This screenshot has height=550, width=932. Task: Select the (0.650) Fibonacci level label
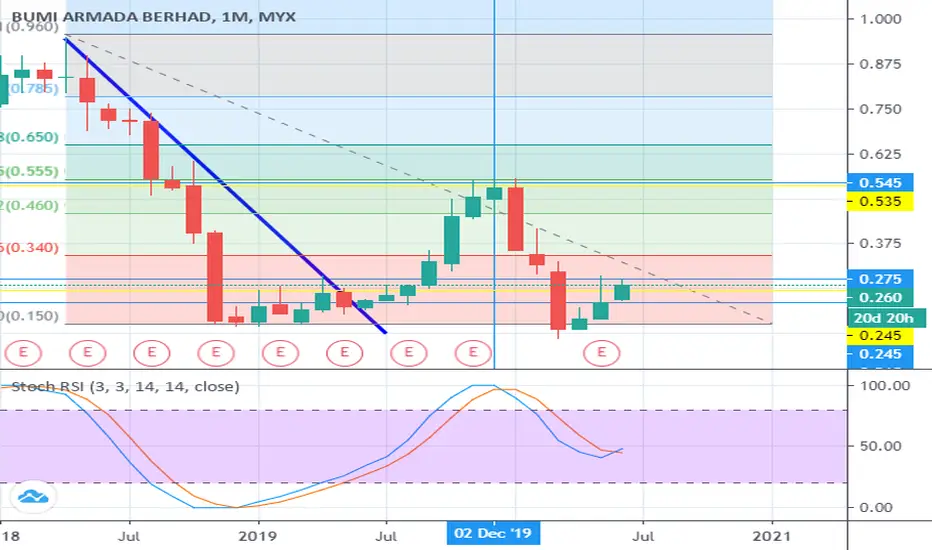point(30,137)
